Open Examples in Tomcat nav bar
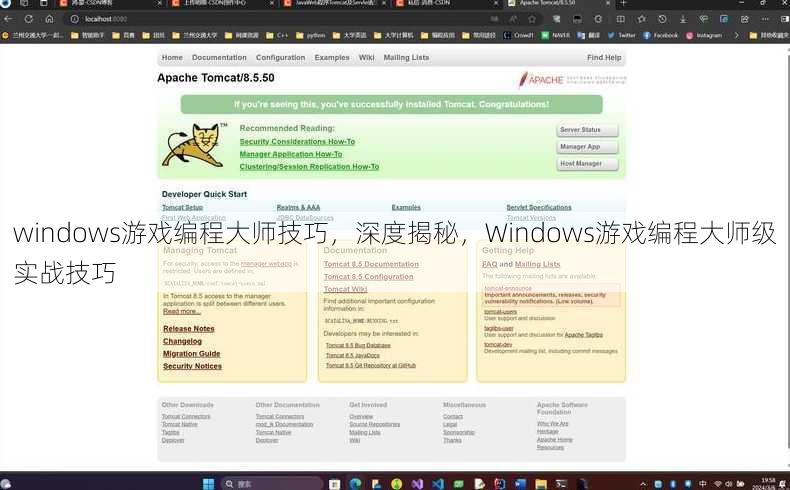790x490 pixels. point(332,57)
